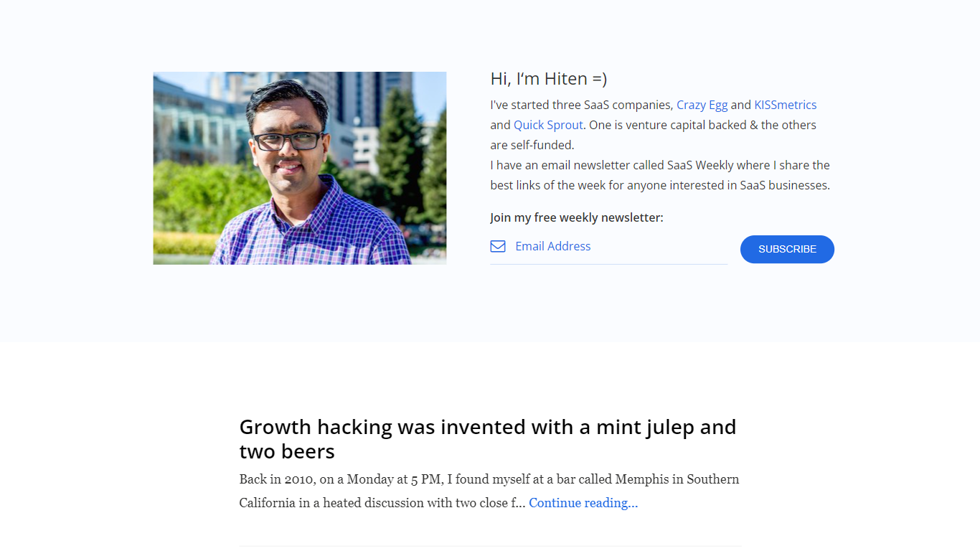Select the 'Hi, I'm Hiten' heading

click(548, 78)
